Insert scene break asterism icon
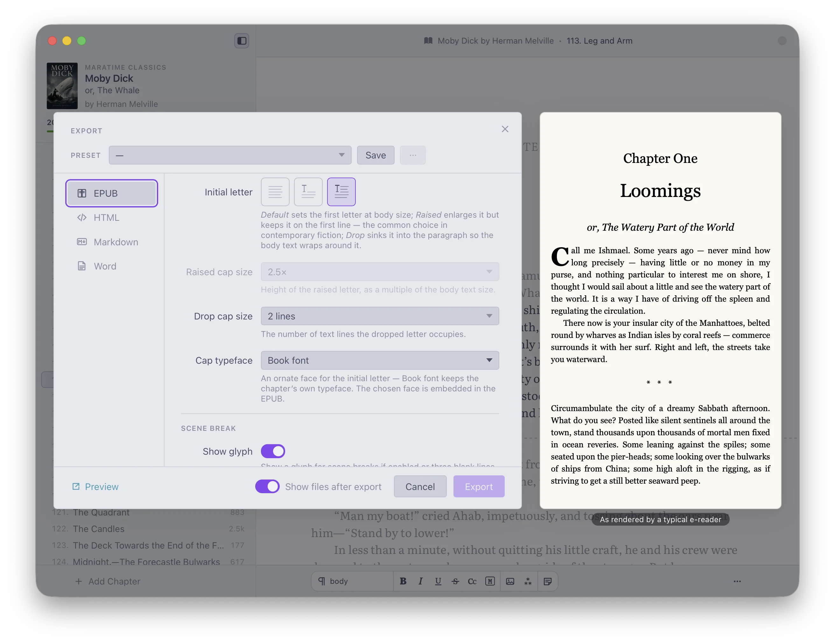 click(528, 581)
